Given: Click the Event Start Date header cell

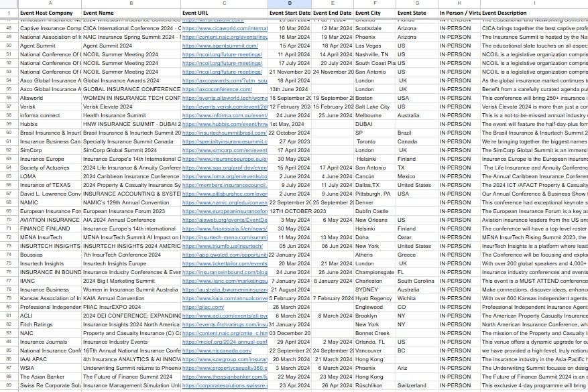Looking at the screenshot, I should coord(290,13).
